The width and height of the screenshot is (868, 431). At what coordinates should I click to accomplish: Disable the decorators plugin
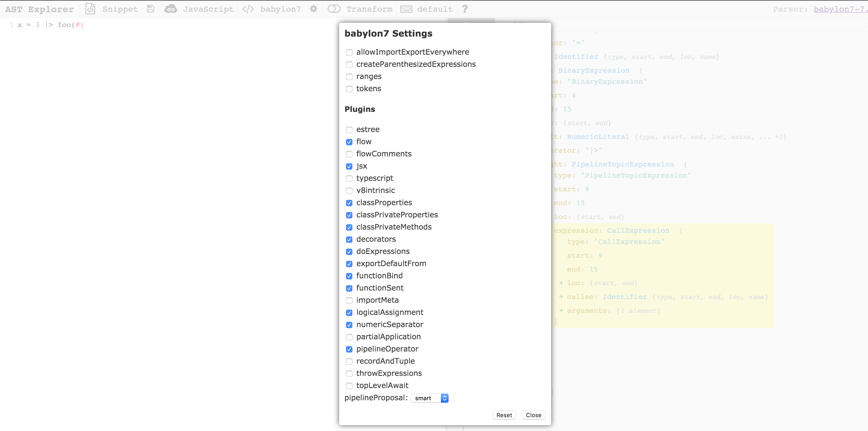tap(349, 240)
